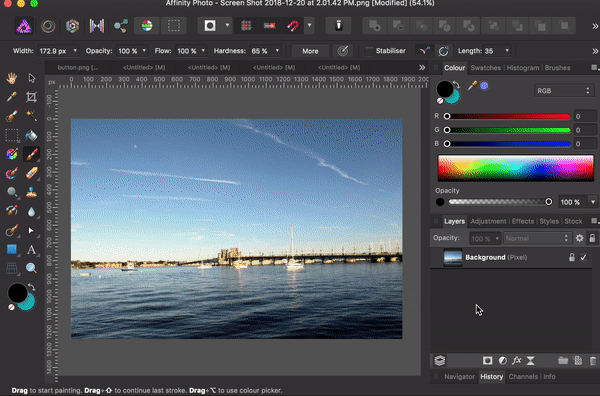Open the brush Opacity dropdown in toolbar
Screen dimensions: 600x396
[x=144, y=51]
